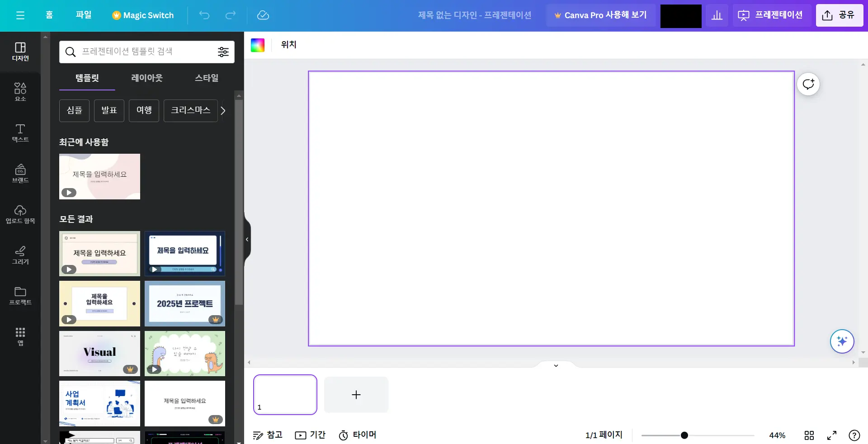This screenshot has height=444, width=868.
Task: Open the Insights chart icon in top bar
Action: (717, 15)
